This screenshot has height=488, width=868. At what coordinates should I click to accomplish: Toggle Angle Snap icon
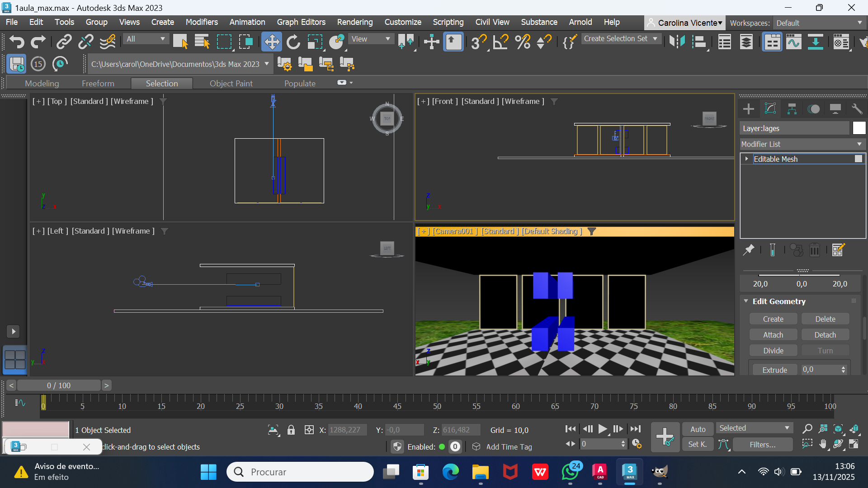(500, 42)
